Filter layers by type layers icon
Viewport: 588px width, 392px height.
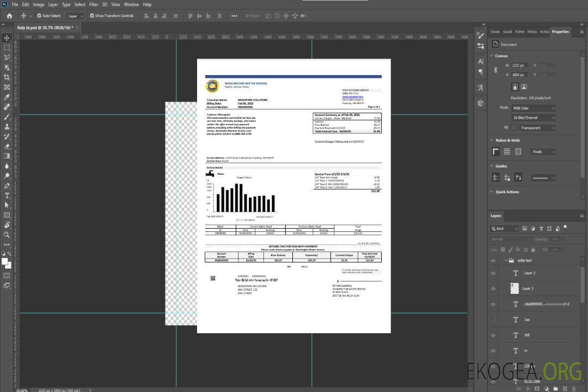541,229
